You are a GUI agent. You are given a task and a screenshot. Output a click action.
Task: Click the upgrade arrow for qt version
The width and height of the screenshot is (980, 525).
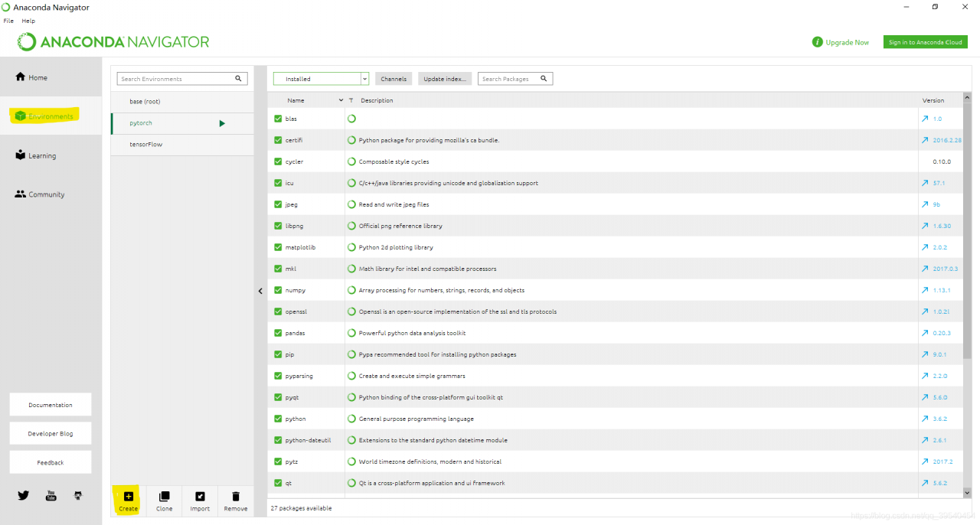tap(925, 483)
